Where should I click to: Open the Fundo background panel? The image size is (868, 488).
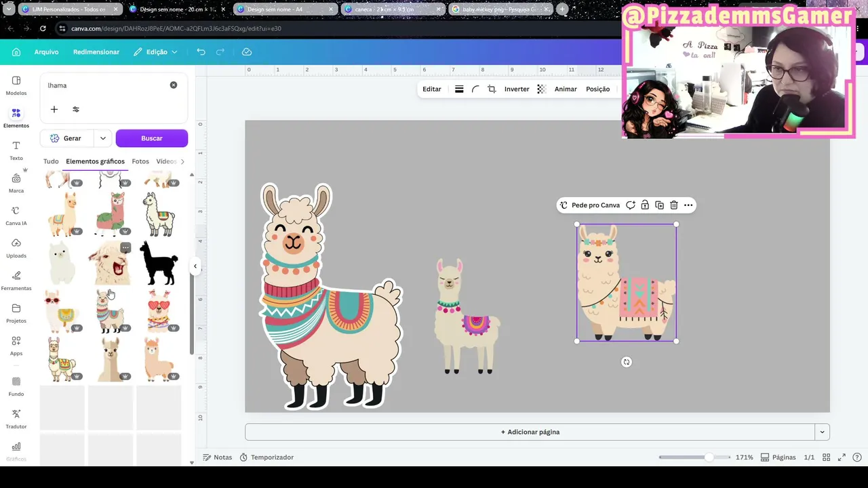(x=16, y=386)
